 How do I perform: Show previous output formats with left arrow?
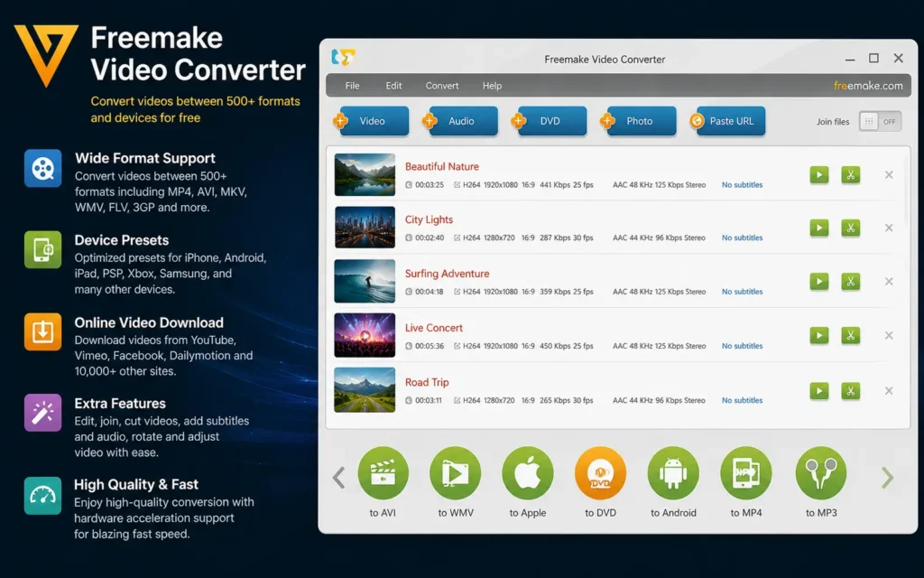[339, 478]
